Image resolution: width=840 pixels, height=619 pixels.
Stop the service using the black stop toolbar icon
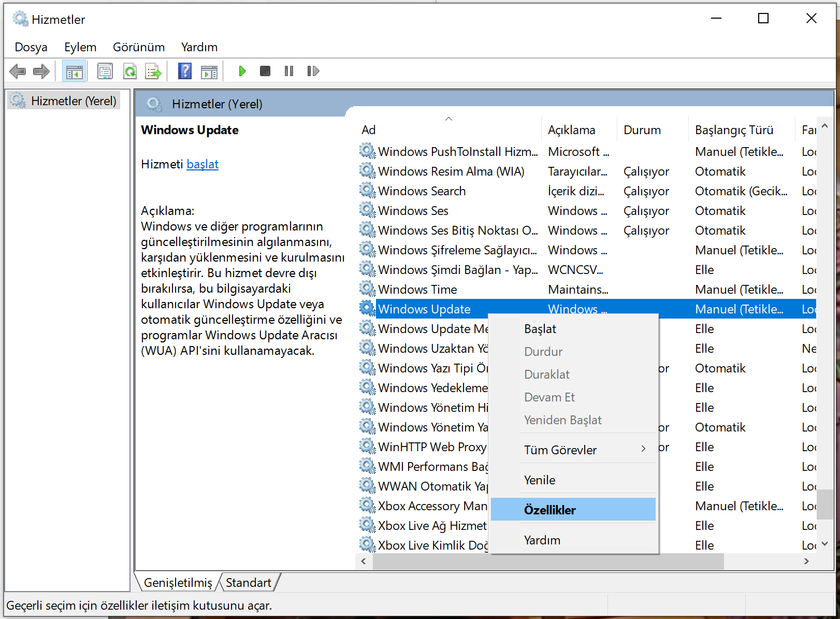tap(265, 71)
